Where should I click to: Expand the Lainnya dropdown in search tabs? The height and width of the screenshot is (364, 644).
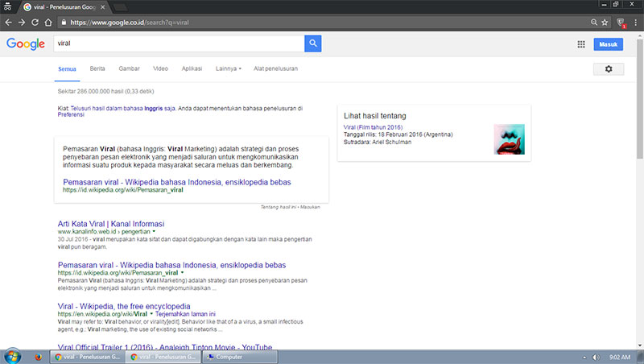[x=229, y=68]
